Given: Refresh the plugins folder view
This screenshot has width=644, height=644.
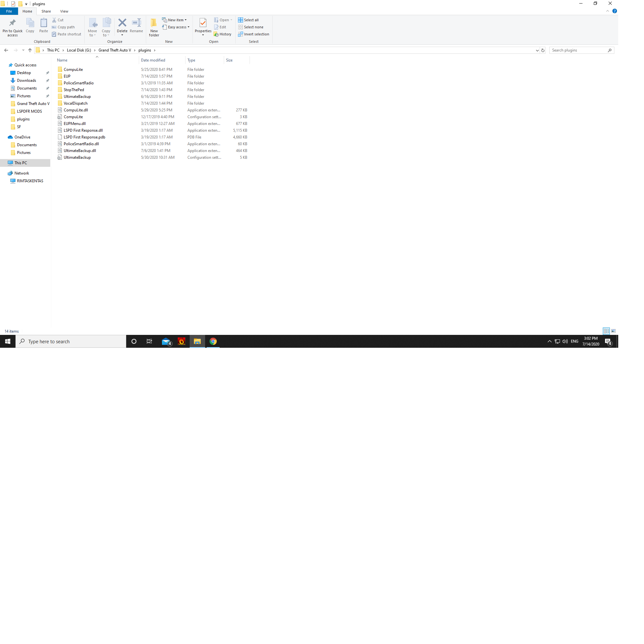Looking at the screenshot, I should [x=543, y=50].
